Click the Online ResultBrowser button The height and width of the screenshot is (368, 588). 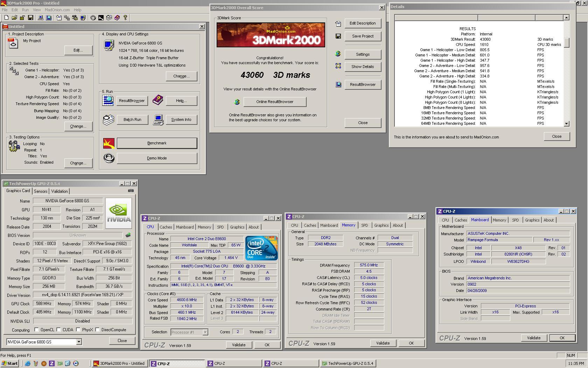pyautogui.click(x=275, y=102)
